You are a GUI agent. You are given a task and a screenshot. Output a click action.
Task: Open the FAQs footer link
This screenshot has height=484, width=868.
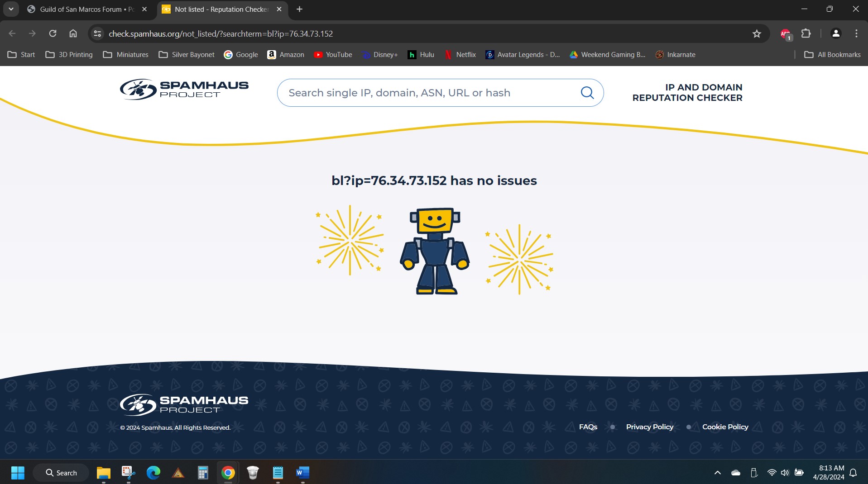point(588,427)
